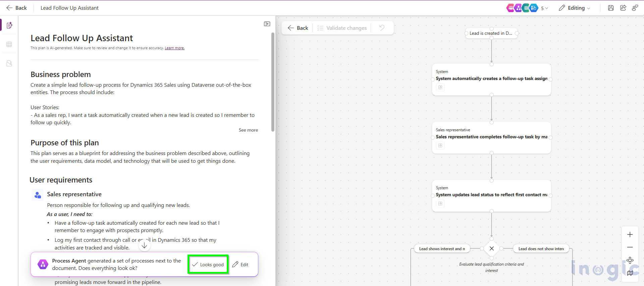Click the 'Lead Follow Up Assistant' main heading
This screenshot has width=644, height=286.
coord(82,38)
